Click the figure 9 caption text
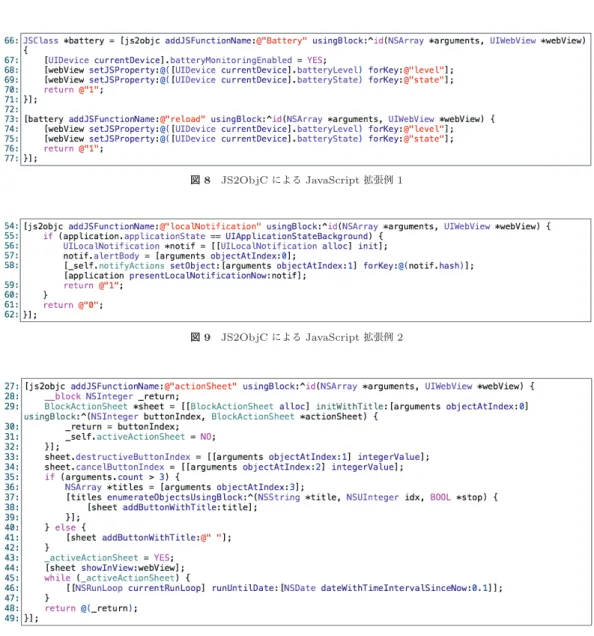The image size is (594, 636). coord(297,337)
